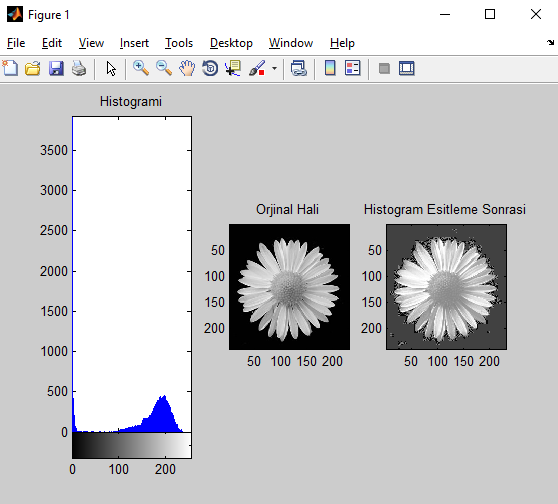Activate the Pan hand tool

(x=187, y=68)
